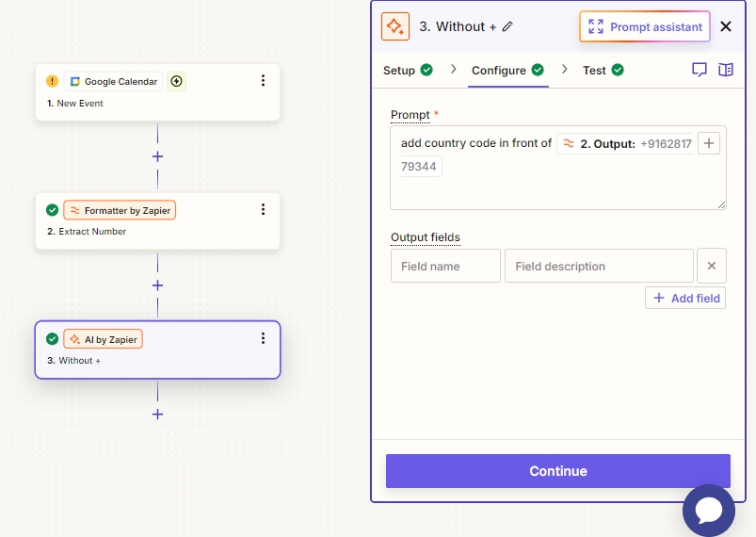Open the Prompt assistant
This screenshot has height=537, width=756.
pos(645,26)
